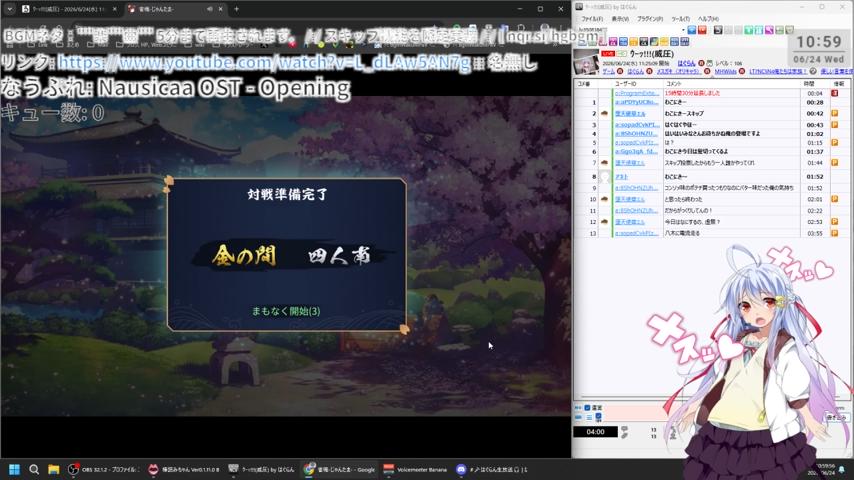Click the red disconnect toolbar icon
Screen dimensions: 854x480
(x=702, y=30)
